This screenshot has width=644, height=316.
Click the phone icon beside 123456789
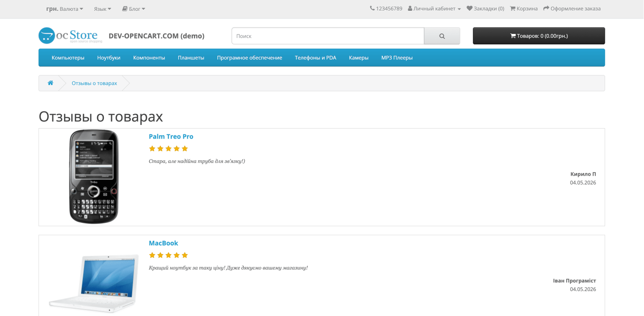tap(372, 8)
